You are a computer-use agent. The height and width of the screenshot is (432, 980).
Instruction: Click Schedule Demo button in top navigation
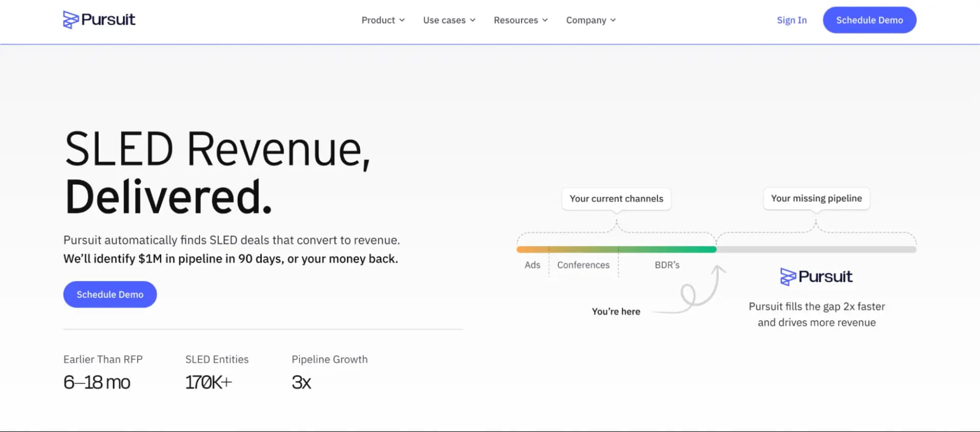(x=869, y=20)
